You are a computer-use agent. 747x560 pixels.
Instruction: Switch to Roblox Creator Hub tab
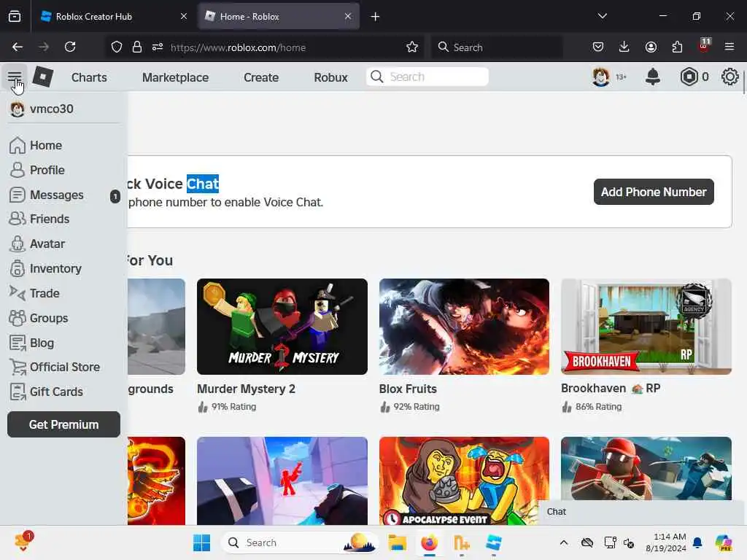coord(112,16)
